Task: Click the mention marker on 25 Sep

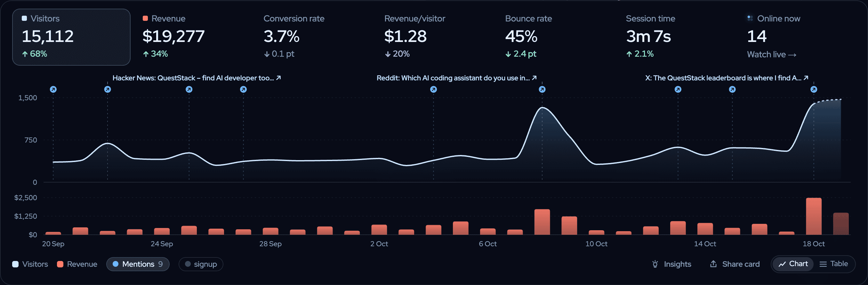Action: (x=189, y=89)
